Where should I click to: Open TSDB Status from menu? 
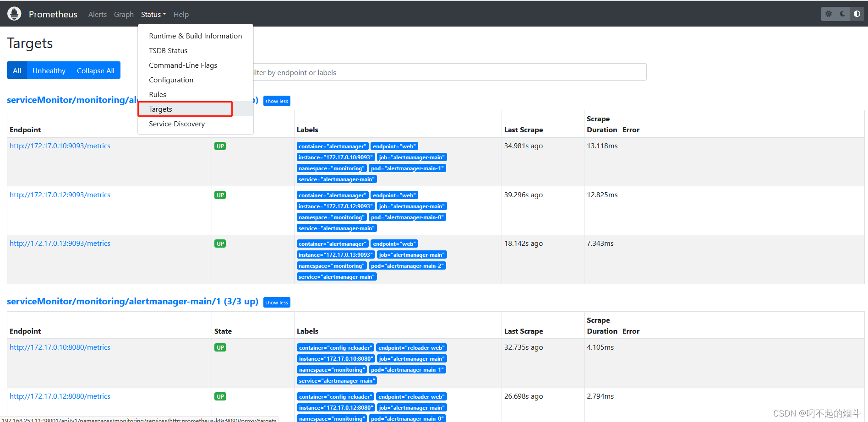click(196, 50)
